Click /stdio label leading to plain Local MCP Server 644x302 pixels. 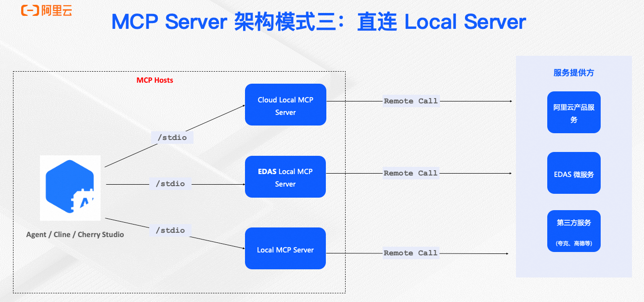point(170,230)
